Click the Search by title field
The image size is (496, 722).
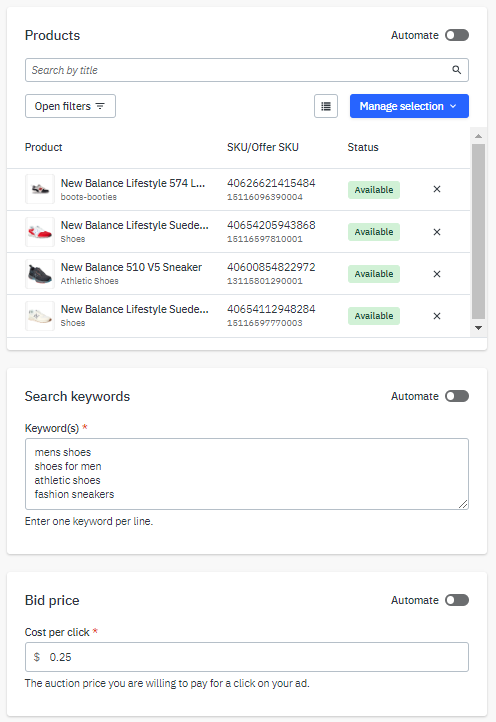click(x=247, y=70)
